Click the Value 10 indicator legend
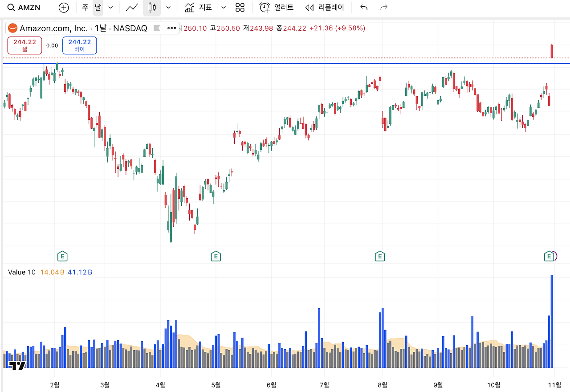Viewport: 570px width, 392px height. [x=22, y=272]
